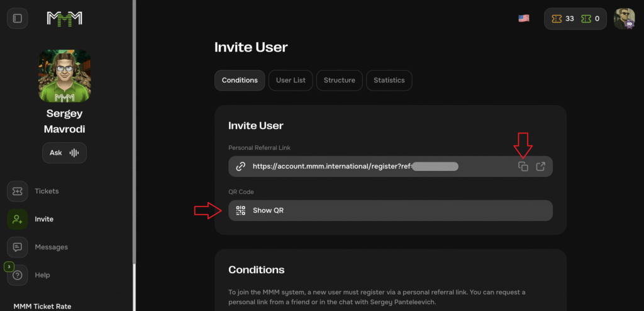
Task: Open the ticket balance counter
Action: [575, 19]
